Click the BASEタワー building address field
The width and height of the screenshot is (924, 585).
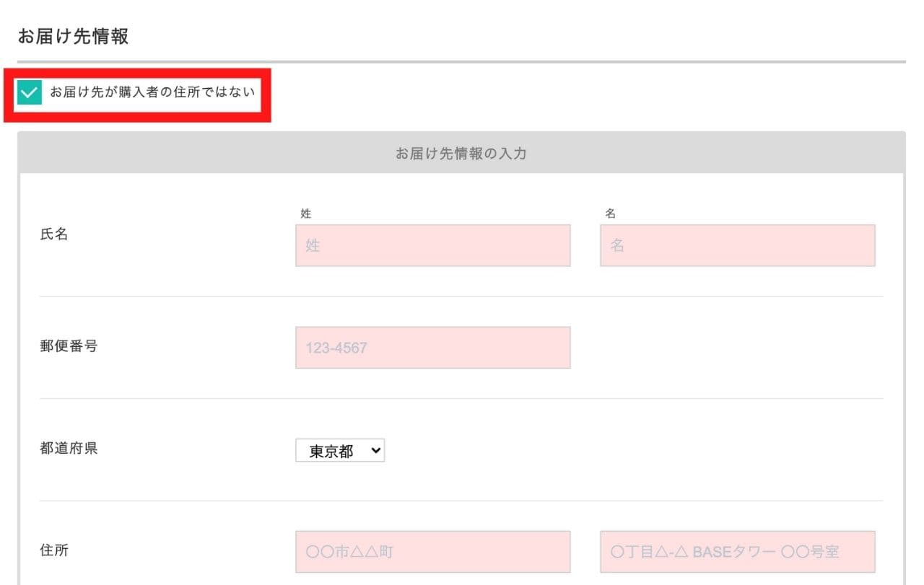(x=738, y=552)
